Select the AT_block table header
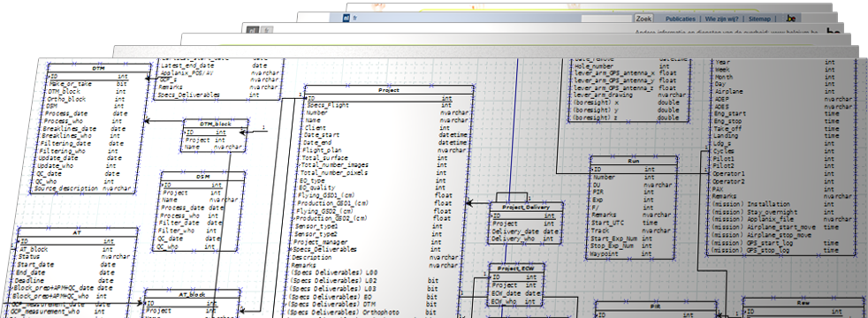Viewport: 868px width, 318px height. pyautogui.click(x=192, y=294)
